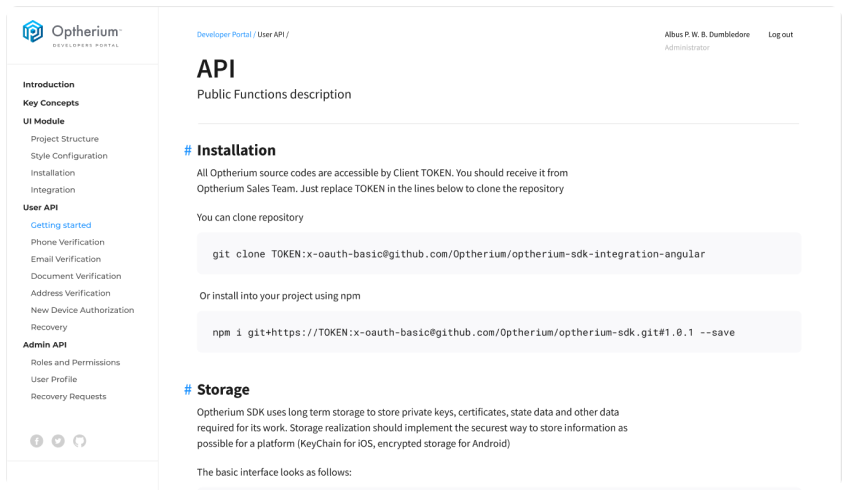The height and width of the screenshot is (496, 848).
Task: Open the GitHub social link icon
Action: tap(80, 440)
